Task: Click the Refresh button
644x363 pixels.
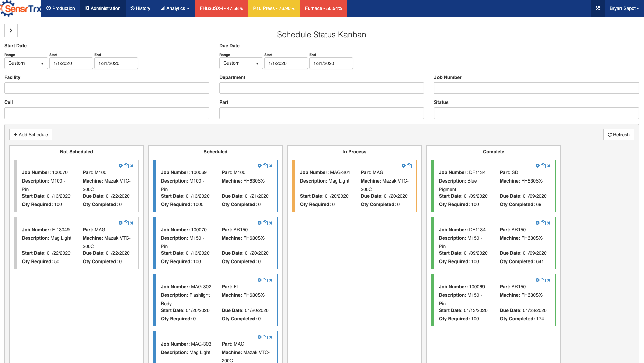Action: coord(618,135)
